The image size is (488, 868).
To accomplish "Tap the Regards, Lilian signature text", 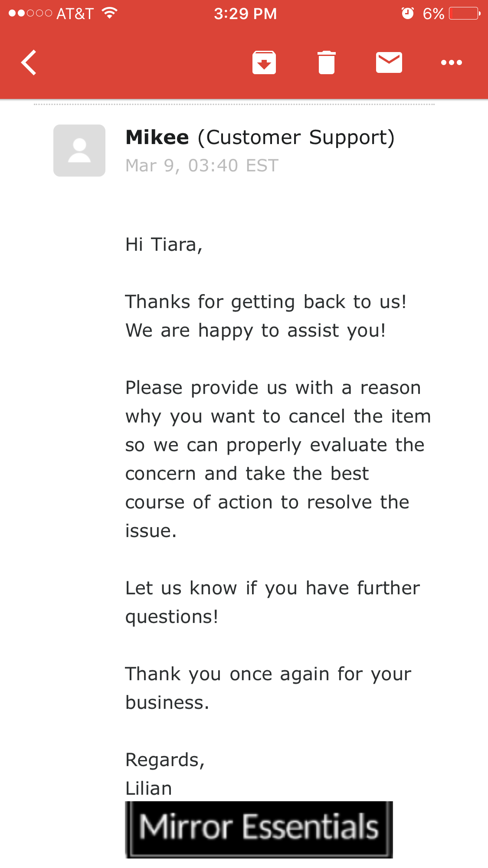I will coord(165,774).
